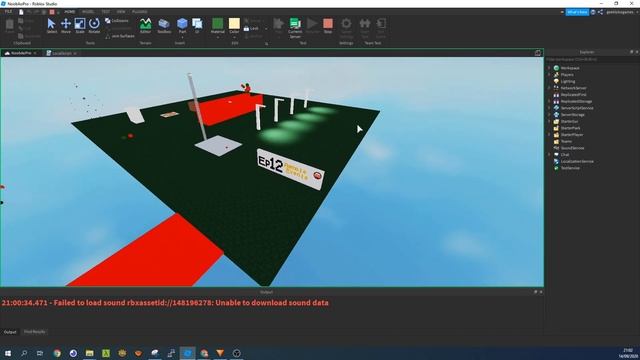The height and width of the screenshot is (360, 640).
Task: Toggle the Collisions option
Action: [117, 20]
